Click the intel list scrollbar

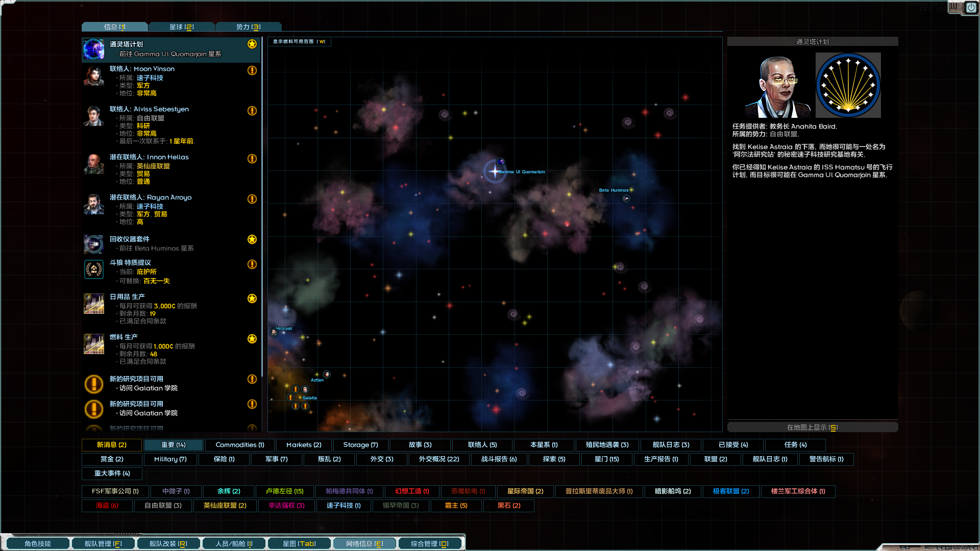click(x=262, y=204)
